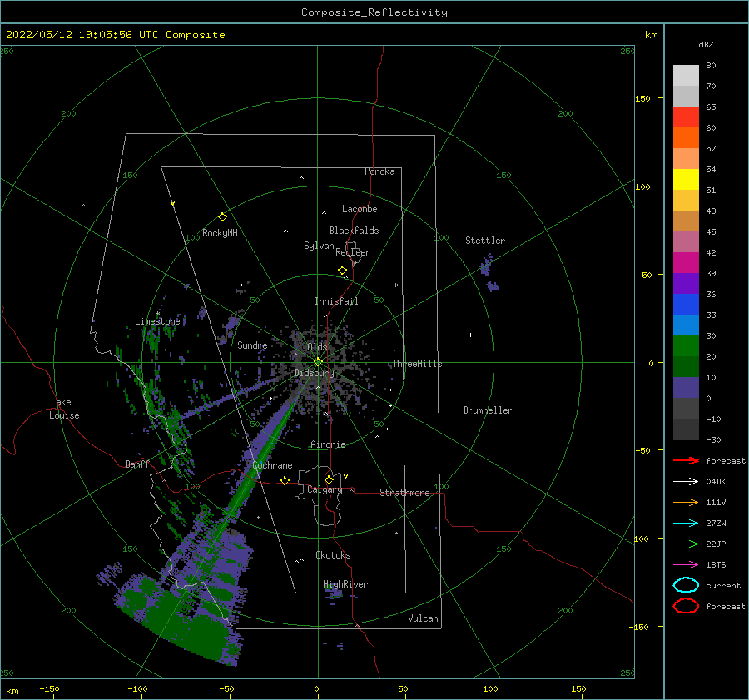Click the 65 dBZ red color swatch
749x700 pixels.
point(686,117)
